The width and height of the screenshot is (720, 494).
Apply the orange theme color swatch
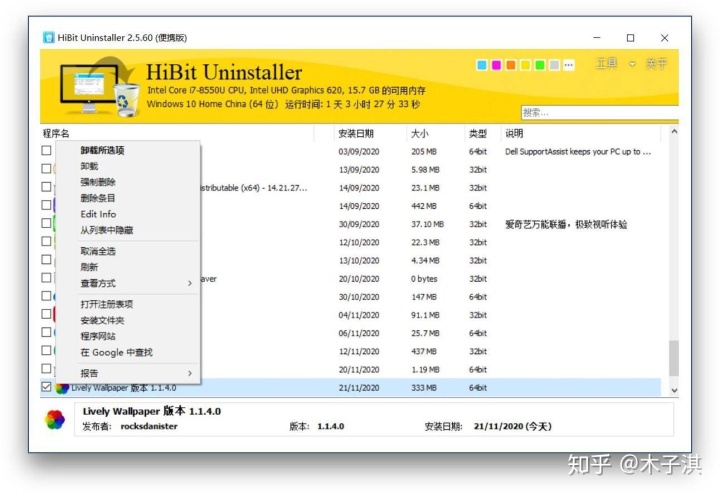(511, 65)
